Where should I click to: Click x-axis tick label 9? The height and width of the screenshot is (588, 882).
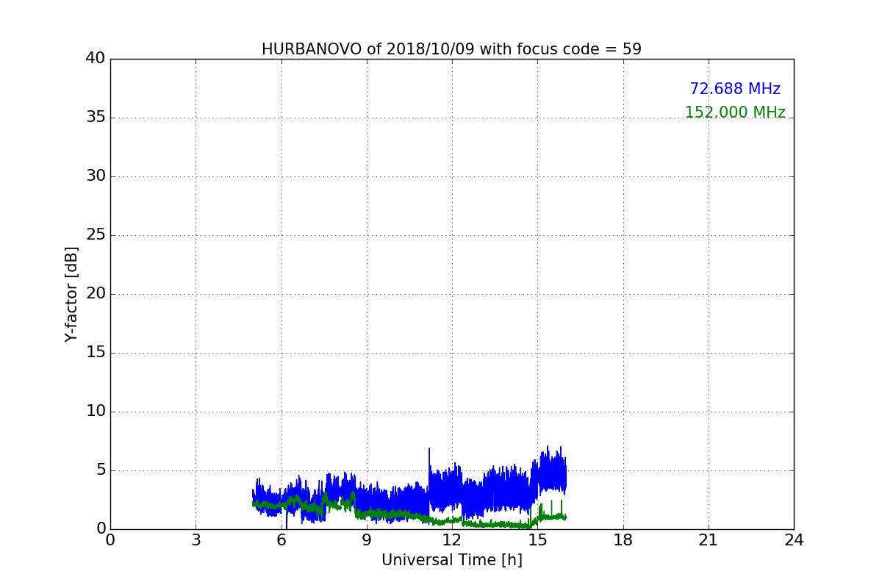tap(366, 540)
